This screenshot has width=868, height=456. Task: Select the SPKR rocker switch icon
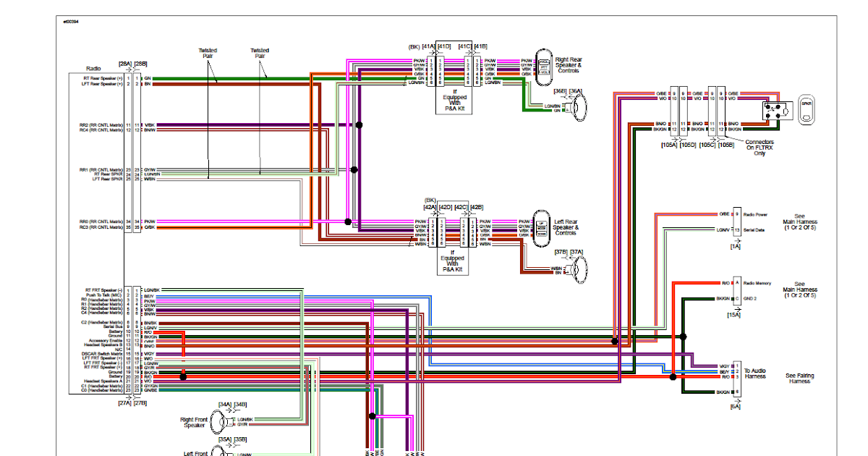point(806,110)
